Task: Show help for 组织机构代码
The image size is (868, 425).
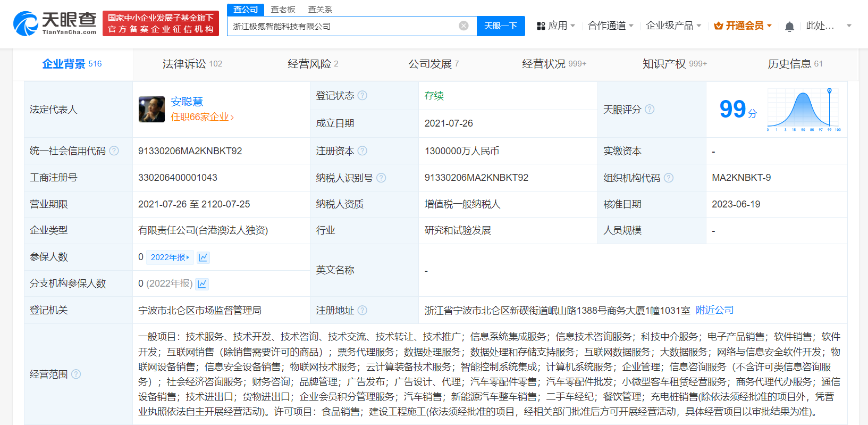Action: coord(669,178)
